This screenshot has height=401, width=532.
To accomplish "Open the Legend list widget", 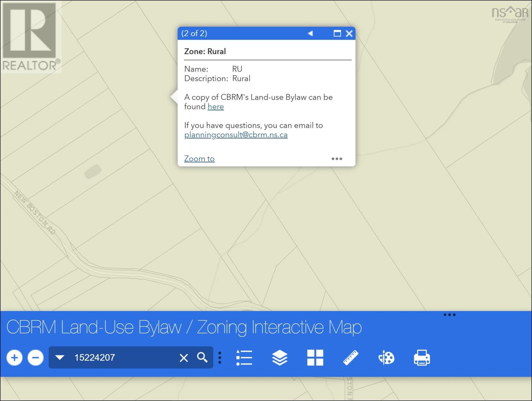I will tap(244, 358).
